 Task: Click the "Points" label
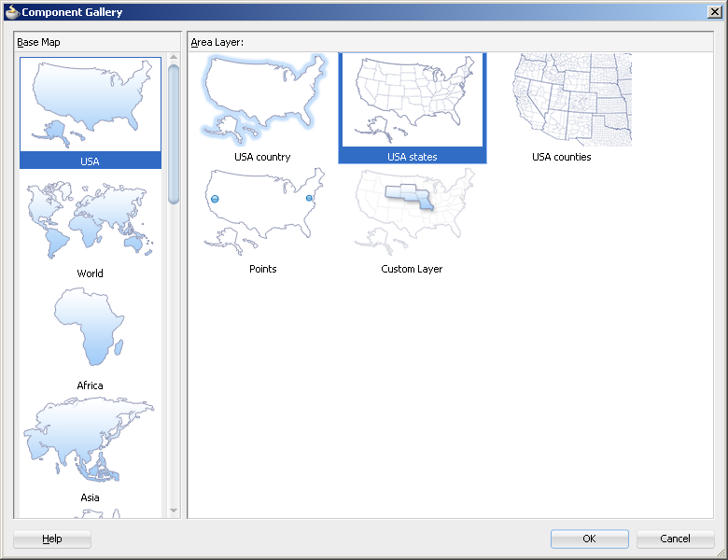(263, 269)
